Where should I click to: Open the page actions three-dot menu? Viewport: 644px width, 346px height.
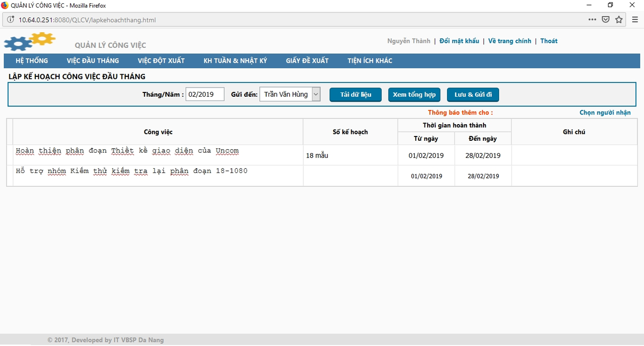click(x=592, y=20)
